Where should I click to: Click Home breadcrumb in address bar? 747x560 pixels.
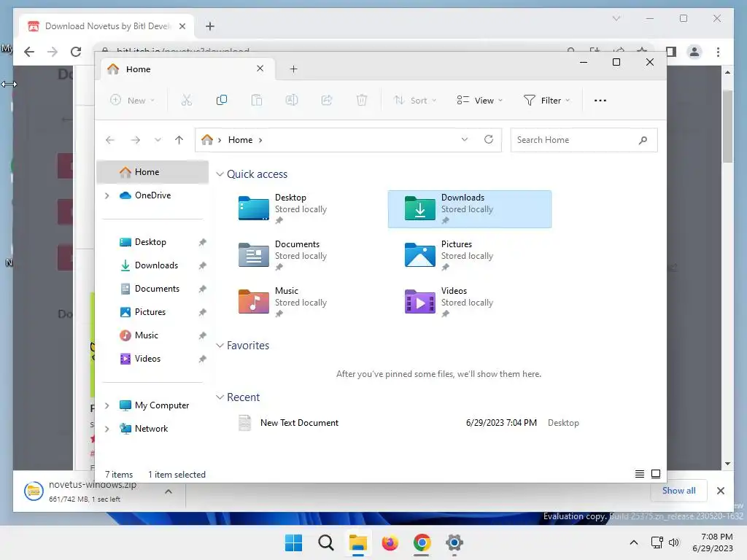tap(240, 140)
